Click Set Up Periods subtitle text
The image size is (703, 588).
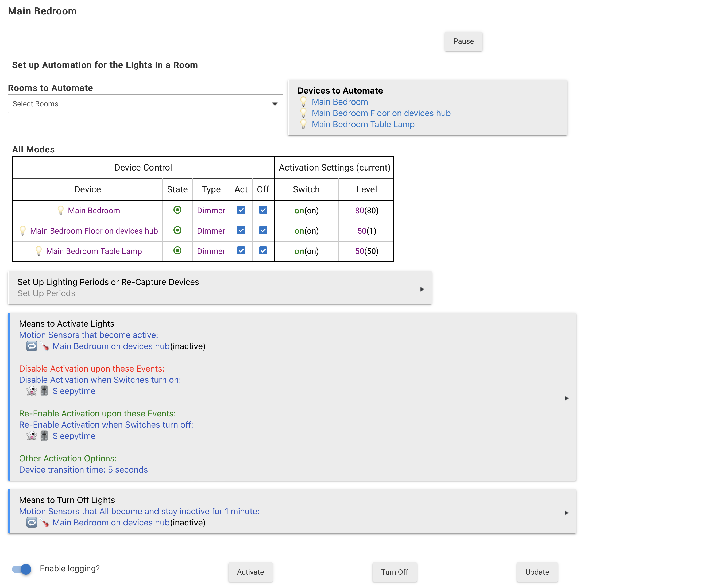click(46, 293)
